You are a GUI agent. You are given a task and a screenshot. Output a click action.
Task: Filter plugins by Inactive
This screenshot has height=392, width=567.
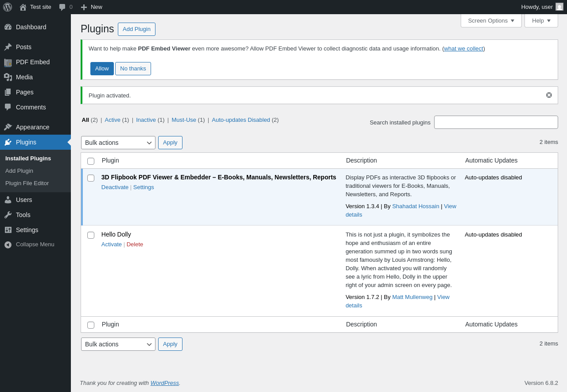146,120
